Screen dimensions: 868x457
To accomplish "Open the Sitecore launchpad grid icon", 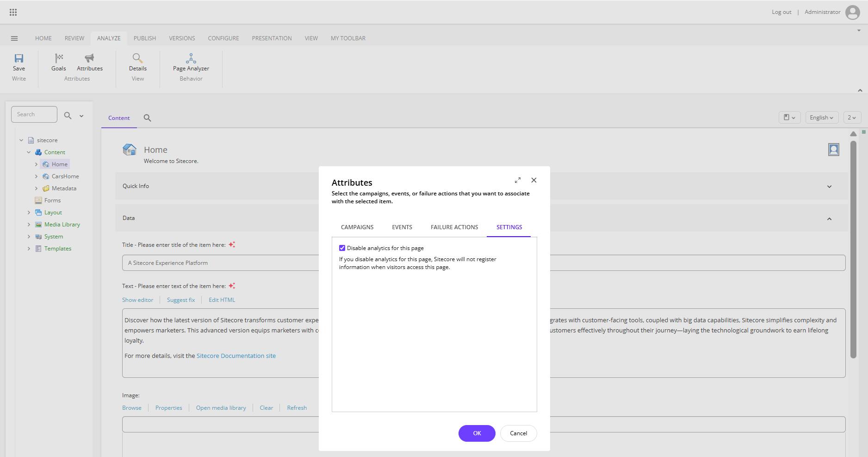I will pyautogui.click(x=13, y=12).
